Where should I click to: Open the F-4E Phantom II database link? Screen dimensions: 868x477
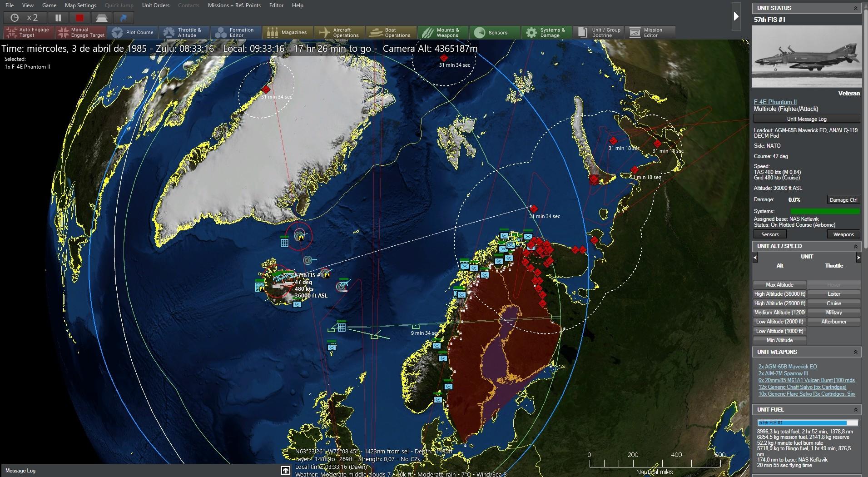774,101
